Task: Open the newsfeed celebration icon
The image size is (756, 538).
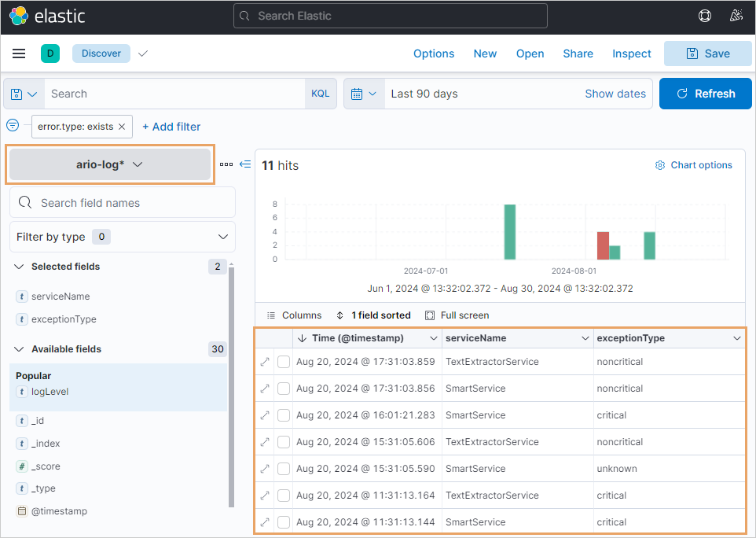Action: click(736, 16)
